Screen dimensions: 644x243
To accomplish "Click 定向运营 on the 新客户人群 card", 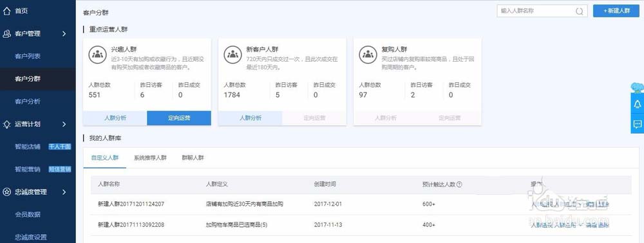I will click(x=314, y=118).
